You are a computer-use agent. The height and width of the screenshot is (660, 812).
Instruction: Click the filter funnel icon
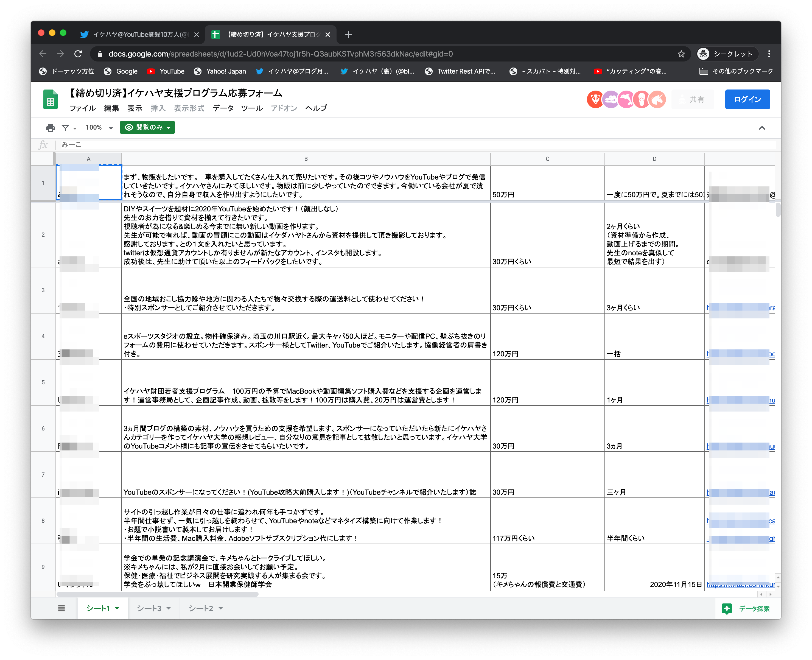pyautogui.click(x=65, y=128)
